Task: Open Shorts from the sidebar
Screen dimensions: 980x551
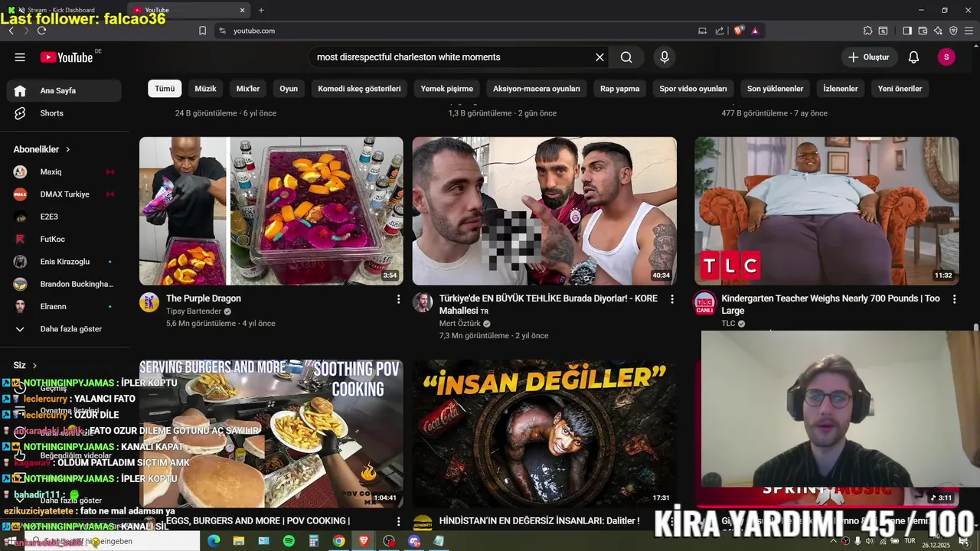Action: point(65,113)
